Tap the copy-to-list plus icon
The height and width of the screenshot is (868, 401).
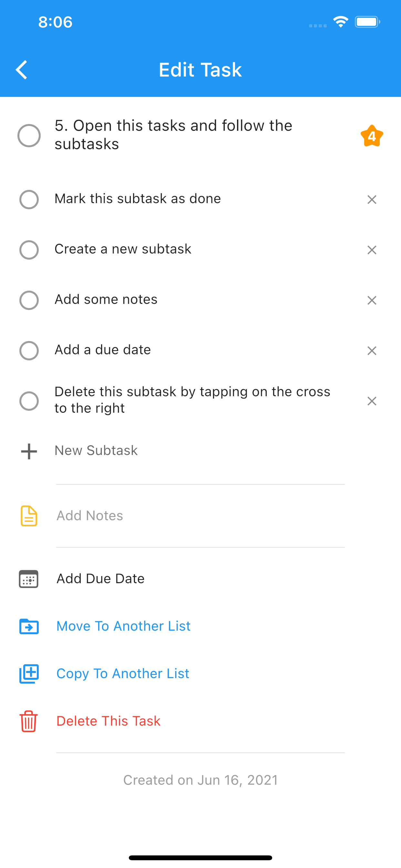(x=29, y=674)
